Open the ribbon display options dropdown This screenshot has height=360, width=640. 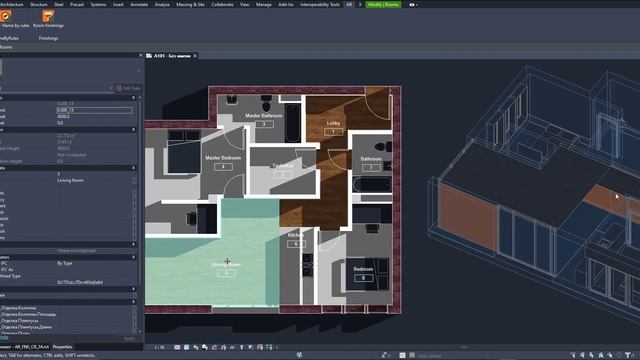(x=413, y=5)
